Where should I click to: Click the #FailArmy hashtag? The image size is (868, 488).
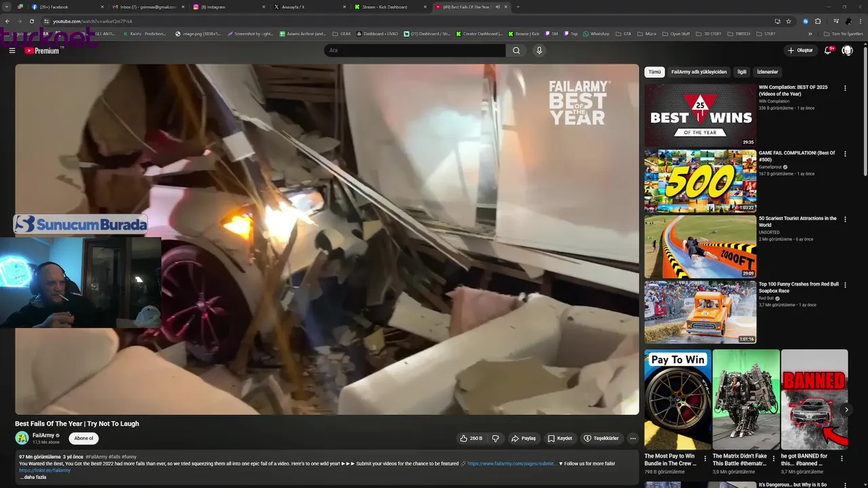click(96, 457)
